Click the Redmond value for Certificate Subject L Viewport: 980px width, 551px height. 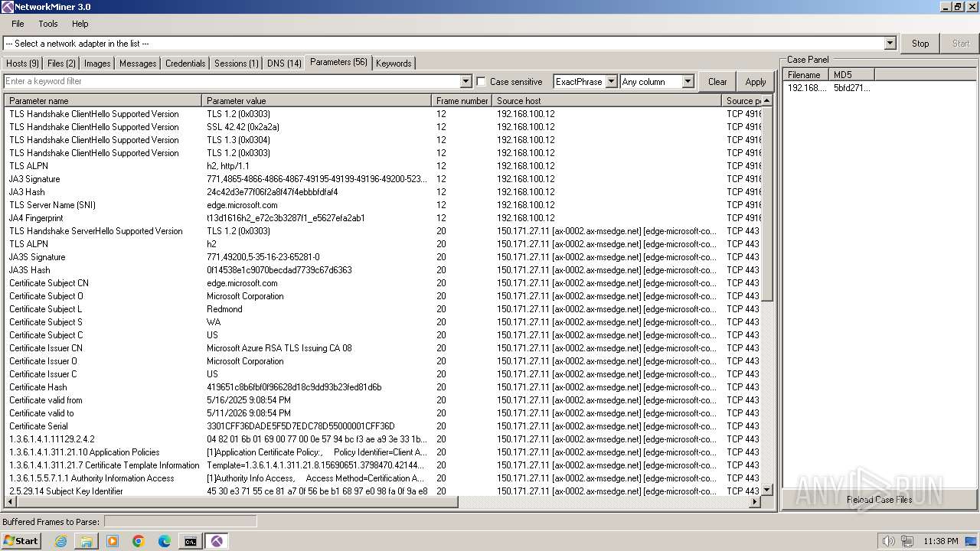[224, 309]
